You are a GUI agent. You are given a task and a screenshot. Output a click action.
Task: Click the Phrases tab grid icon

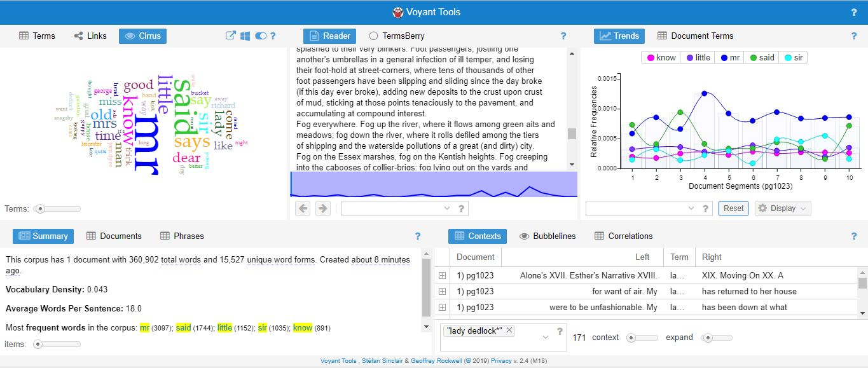(165, 236)
